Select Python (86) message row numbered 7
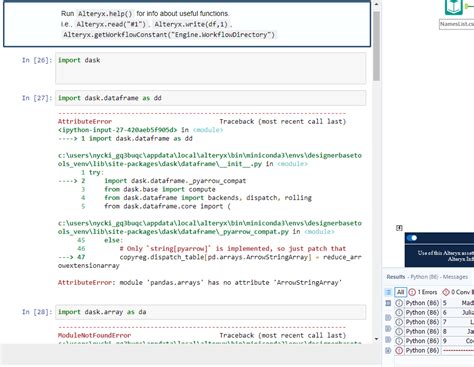The width and height of the screenshot is (474, 367). (x=434, y=322)
